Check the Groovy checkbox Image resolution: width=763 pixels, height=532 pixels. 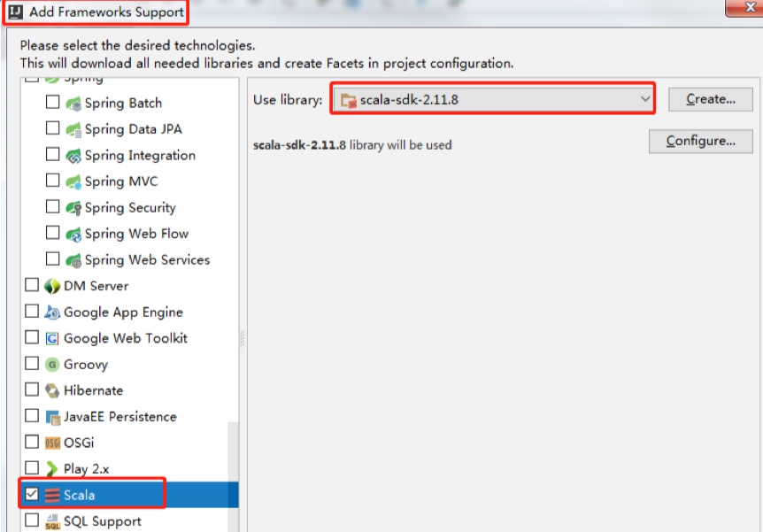coord(32,363)
